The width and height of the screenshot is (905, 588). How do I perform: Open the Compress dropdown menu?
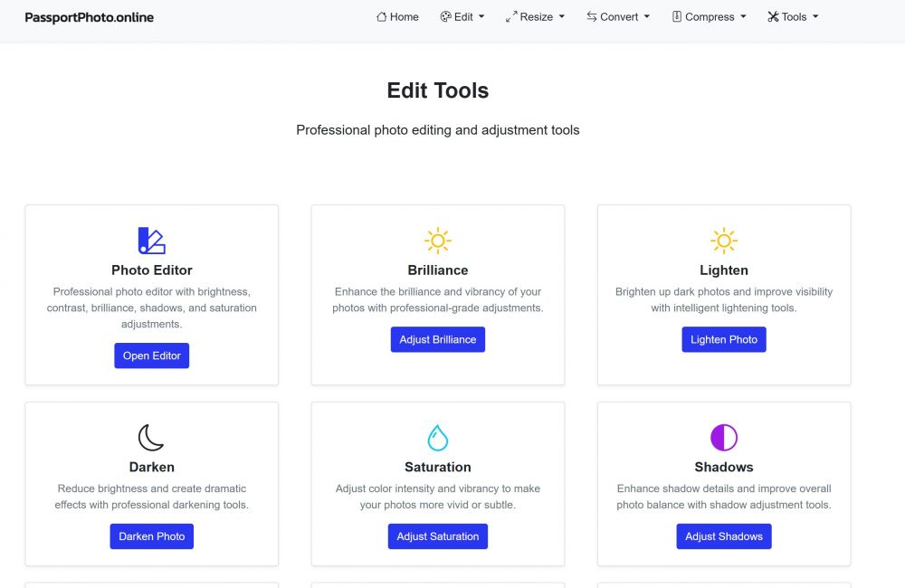point(710,17)
